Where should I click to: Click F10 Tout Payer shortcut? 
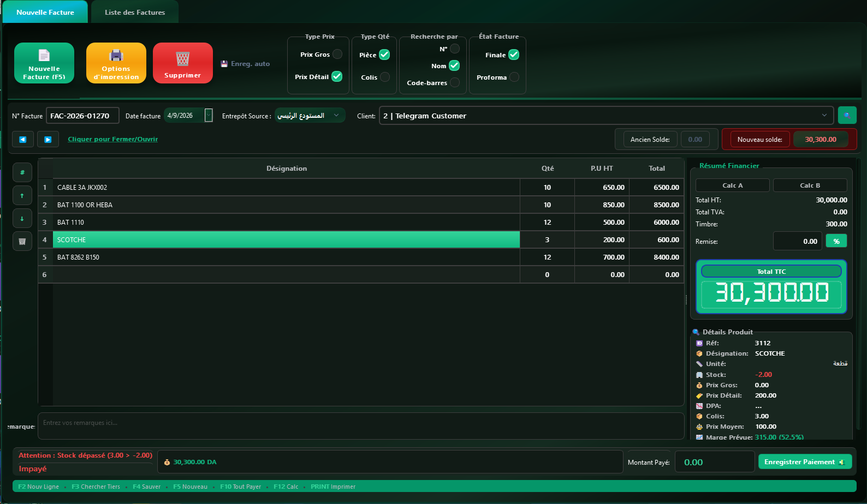coord(240,487)
